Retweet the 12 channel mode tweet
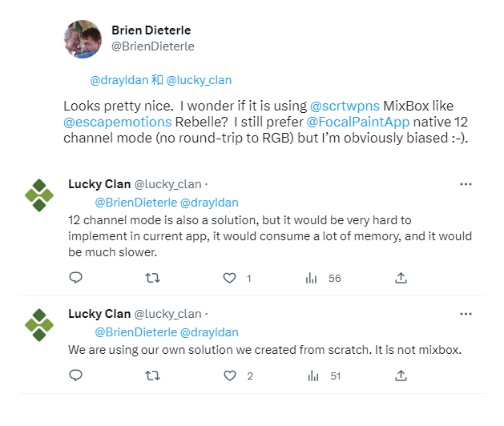 [x=151, y=278]
